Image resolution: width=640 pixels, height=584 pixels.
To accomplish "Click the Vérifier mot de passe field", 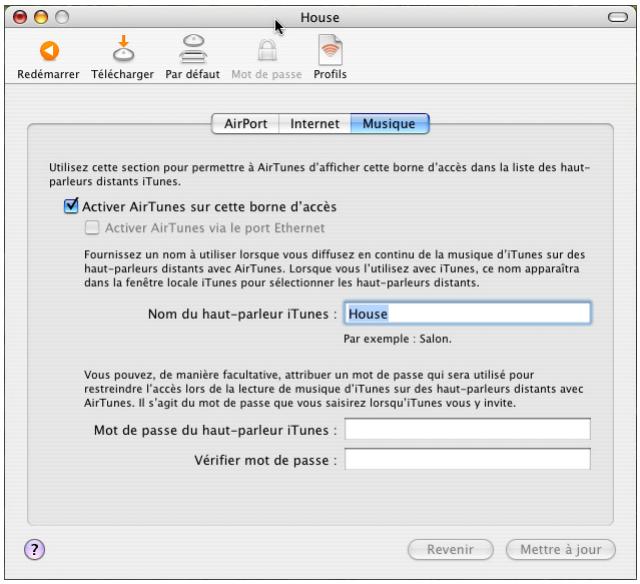I will coord(467,459).
